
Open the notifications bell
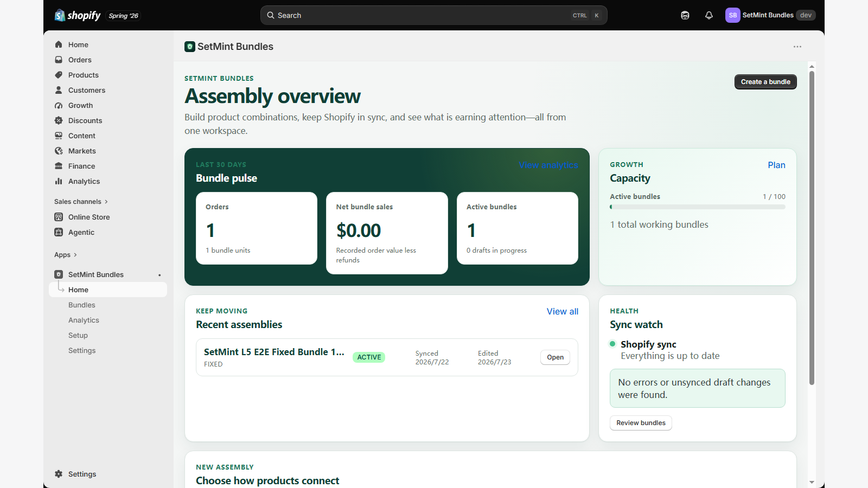click(x=709, y=15)
